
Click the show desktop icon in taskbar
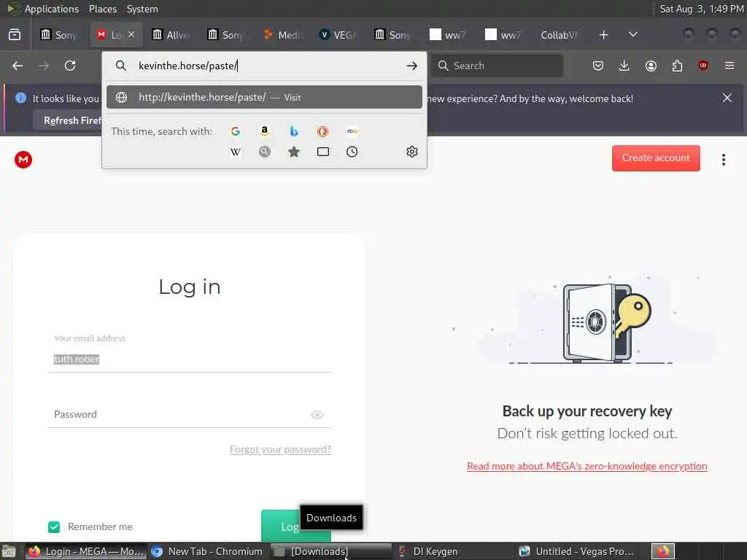[9, 552]
